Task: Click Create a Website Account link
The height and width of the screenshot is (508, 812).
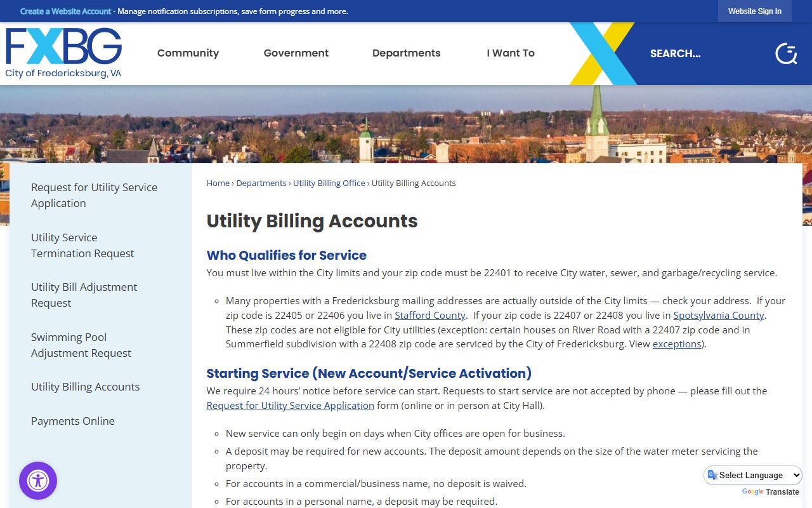Action: [x=65, y=11]
